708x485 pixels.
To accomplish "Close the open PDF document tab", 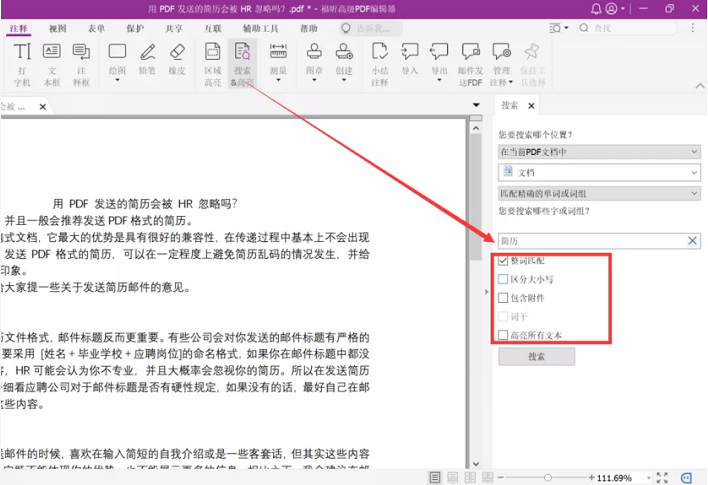I will click(42, 107).
